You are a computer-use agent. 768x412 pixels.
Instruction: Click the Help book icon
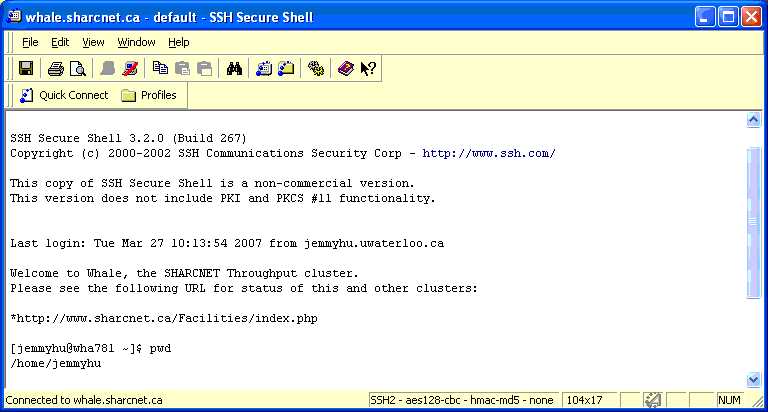pos(346,69)
